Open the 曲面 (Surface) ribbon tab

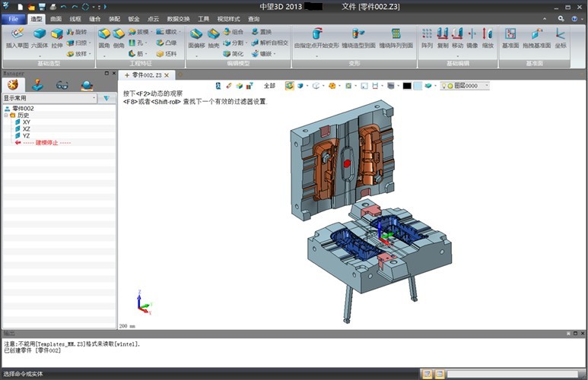click(x=56, y=18)
